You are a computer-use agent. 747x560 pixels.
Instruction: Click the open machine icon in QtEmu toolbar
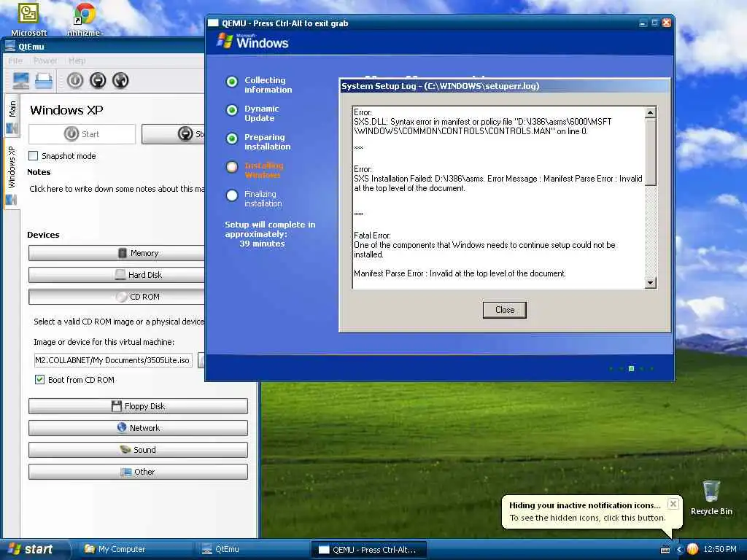(43, 80)
